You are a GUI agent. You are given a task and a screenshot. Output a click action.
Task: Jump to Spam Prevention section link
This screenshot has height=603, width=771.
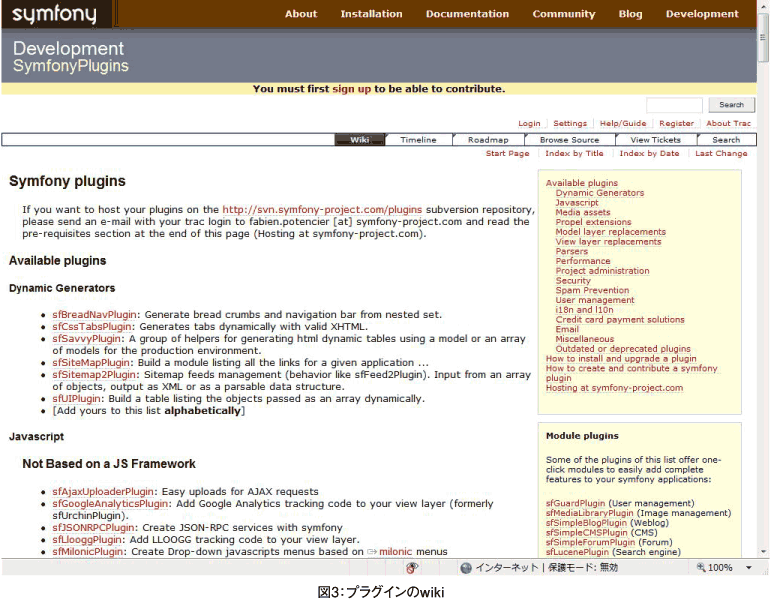pyautogui.click(x=592, y=290)
